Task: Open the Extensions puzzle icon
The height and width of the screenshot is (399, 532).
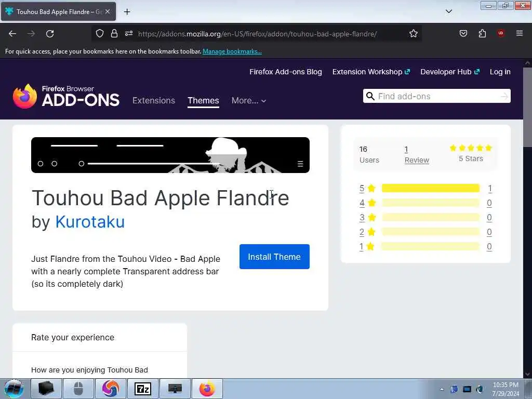Action: tap(482, 33)
